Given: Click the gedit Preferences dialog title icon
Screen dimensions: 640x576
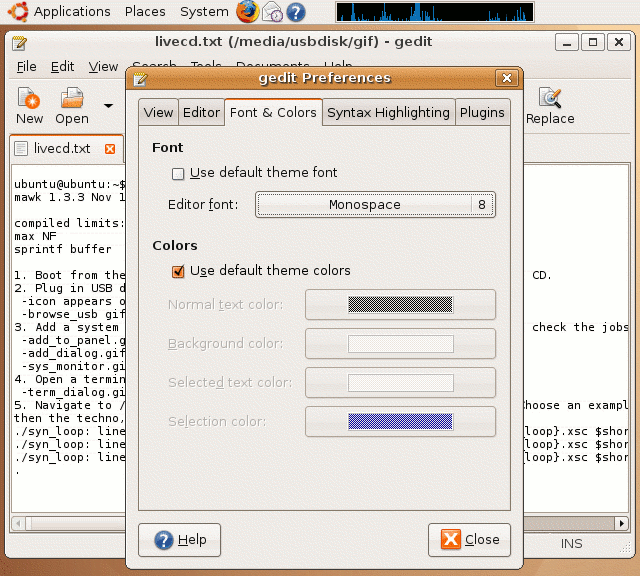Looking at the screenshot, I should coord(140,78).
